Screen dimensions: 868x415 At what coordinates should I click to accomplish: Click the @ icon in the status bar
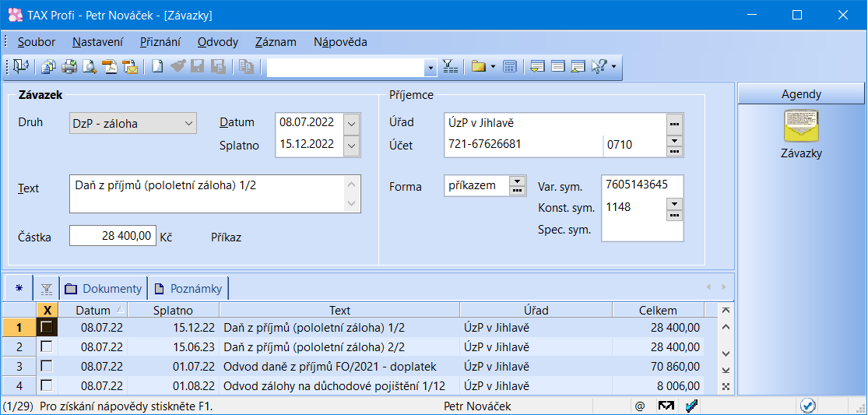point(640,406)
